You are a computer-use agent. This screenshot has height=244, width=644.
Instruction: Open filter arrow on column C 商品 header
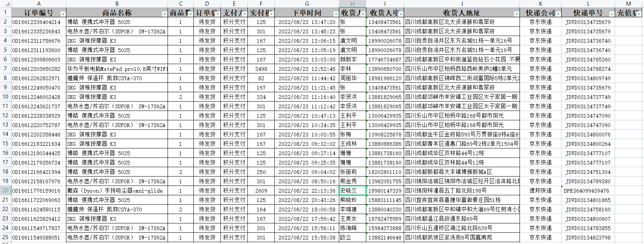[191, 14]
